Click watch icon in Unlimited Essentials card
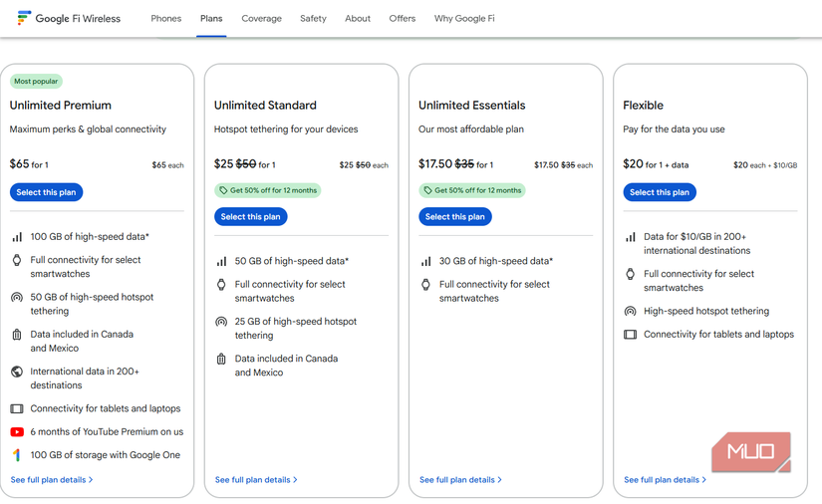The image size is (822, 504). coord(425,285)
